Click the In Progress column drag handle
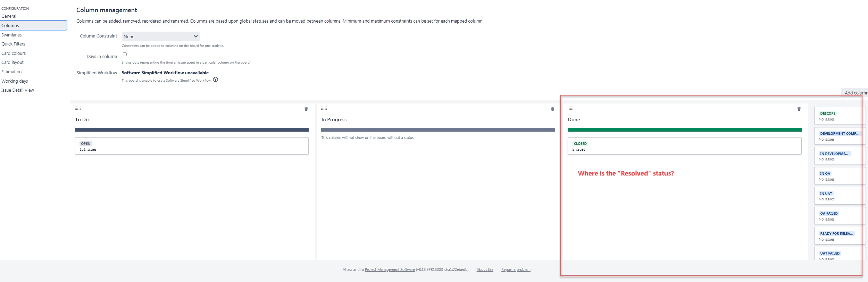 [x=324, y=108]
